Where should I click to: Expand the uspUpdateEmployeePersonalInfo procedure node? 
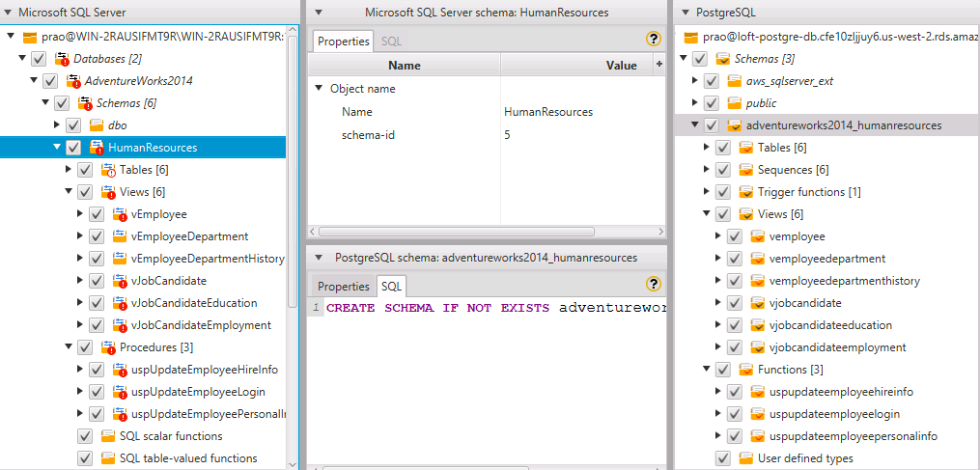81,414
